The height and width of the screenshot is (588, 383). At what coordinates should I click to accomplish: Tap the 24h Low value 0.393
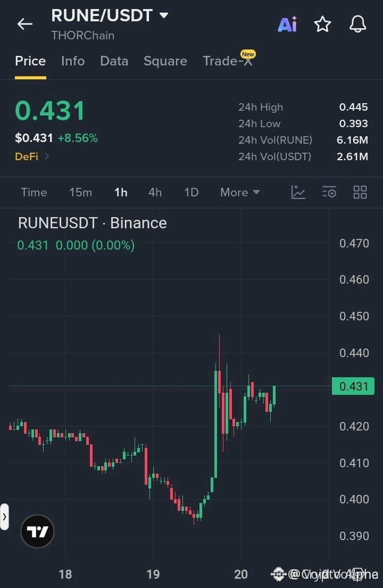[353, 124]
